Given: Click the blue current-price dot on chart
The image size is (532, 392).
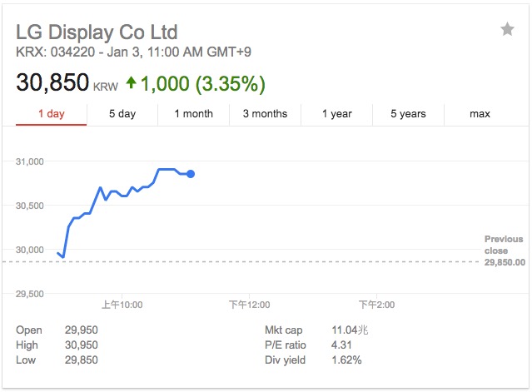Looking at the screenshot, I should (191, 173).
